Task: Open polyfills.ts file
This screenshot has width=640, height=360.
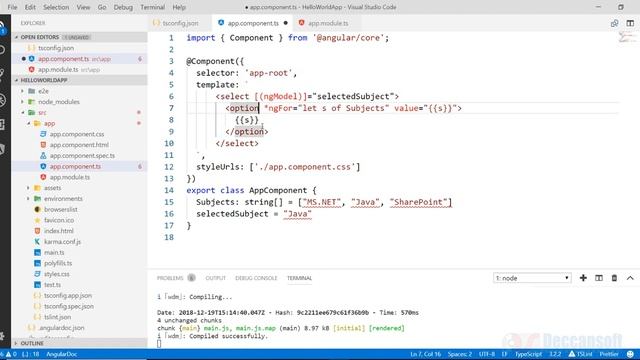Action: coord(58,263)
